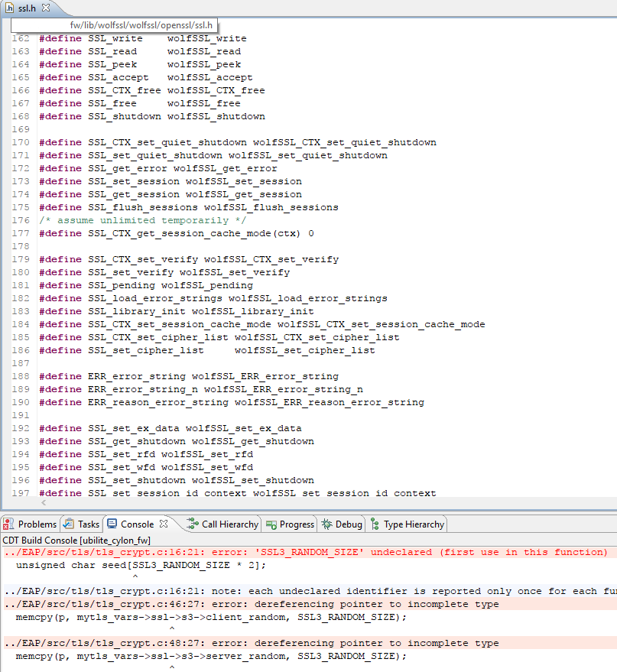Close the ssl.h editor tab

click(46, 8)
